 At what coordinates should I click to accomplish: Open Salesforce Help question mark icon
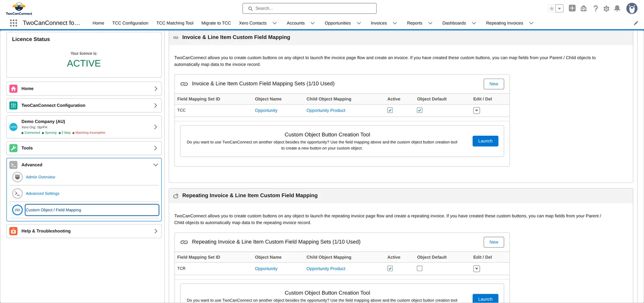[596, 8]
